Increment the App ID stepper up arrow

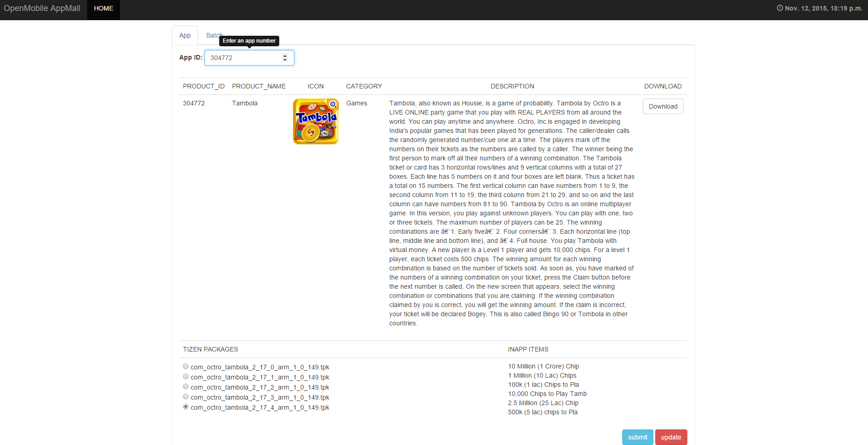[x=285, y=55]
